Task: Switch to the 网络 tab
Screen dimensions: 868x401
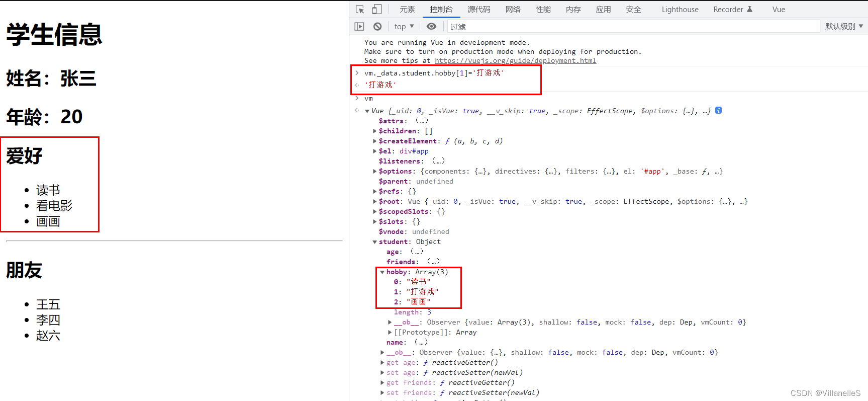Action: pos(513,10)
